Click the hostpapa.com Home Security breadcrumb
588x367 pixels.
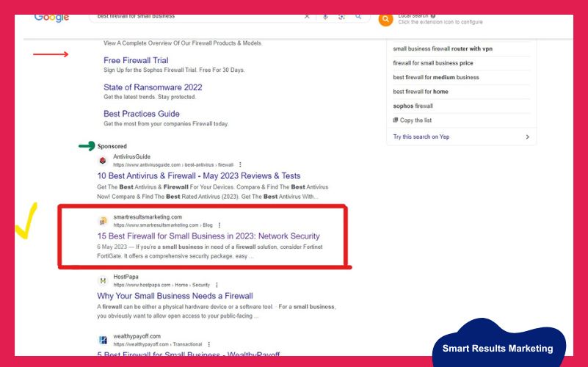(x=161, y=285)
